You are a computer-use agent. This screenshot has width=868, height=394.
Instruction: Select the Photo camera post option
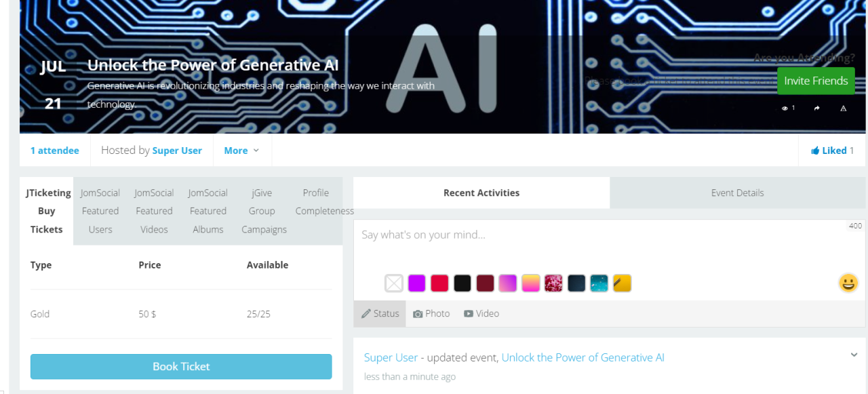431,314
